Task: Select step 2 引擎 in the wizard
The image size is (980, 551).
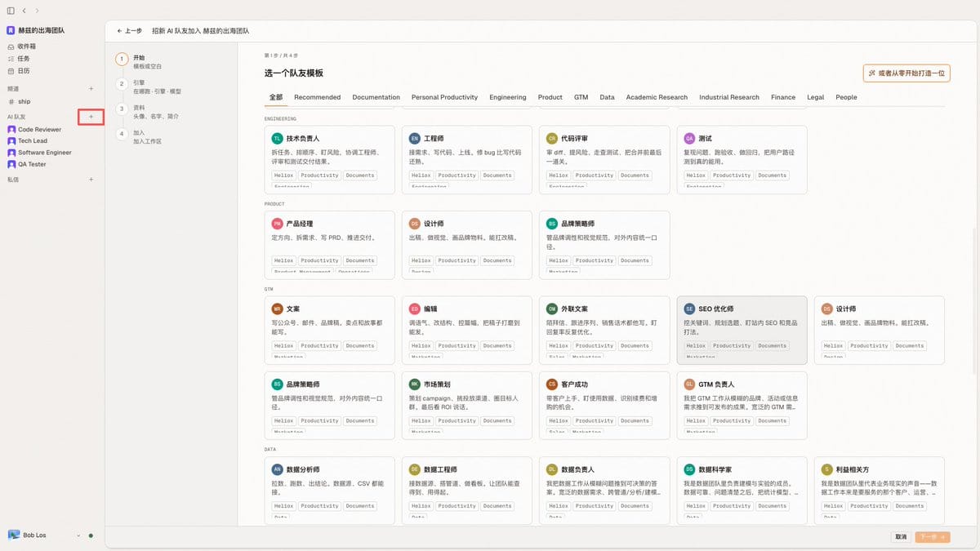Action: tap(146, 87)
